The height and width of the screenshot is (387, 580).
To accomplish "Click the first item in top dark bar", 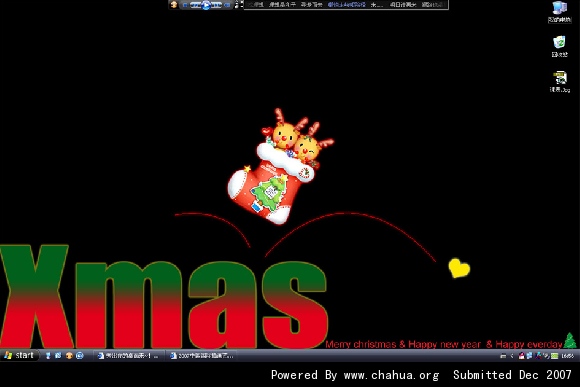I will coord(256,5).
